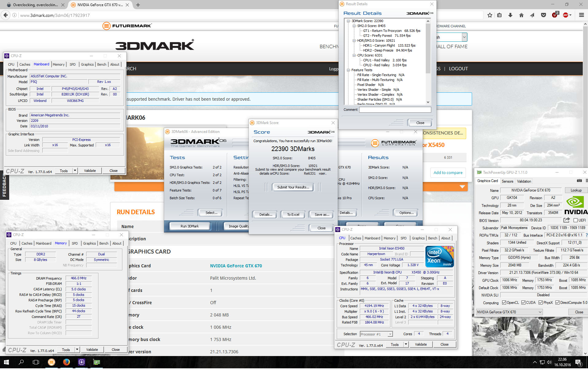Click the paper plane send icon in Firefox toolbar

(532, 15)
